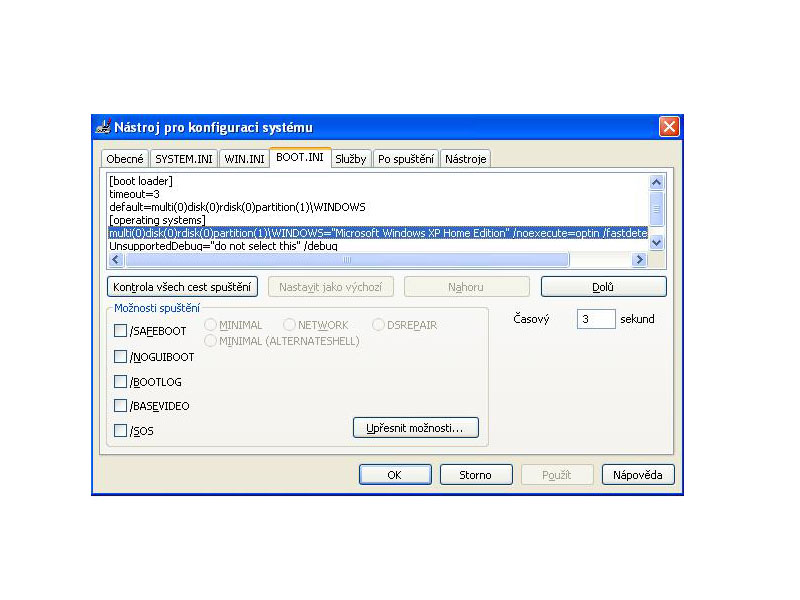Image resolution: width=800 pixels, height=600 pixels.
Task: Close the system configuration dialog
Action: (x=669, y=127)
